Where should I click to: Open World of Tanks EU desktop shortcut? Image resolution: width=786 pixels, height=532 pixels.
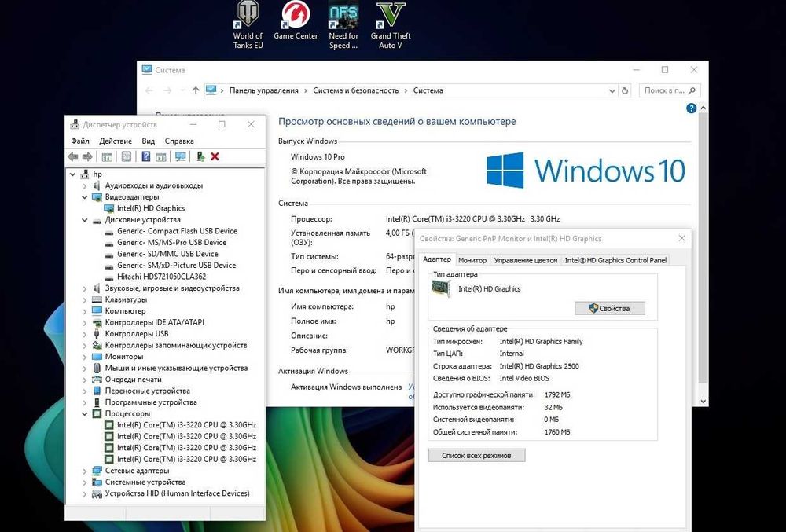[248, 25]
